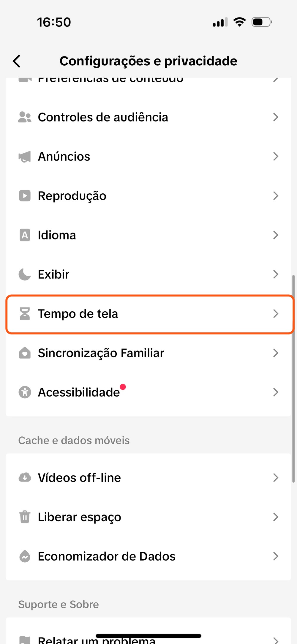Tap the people icon for Controles de audiência
This screenshot has width=297, height=644.
tap(25, 117)
